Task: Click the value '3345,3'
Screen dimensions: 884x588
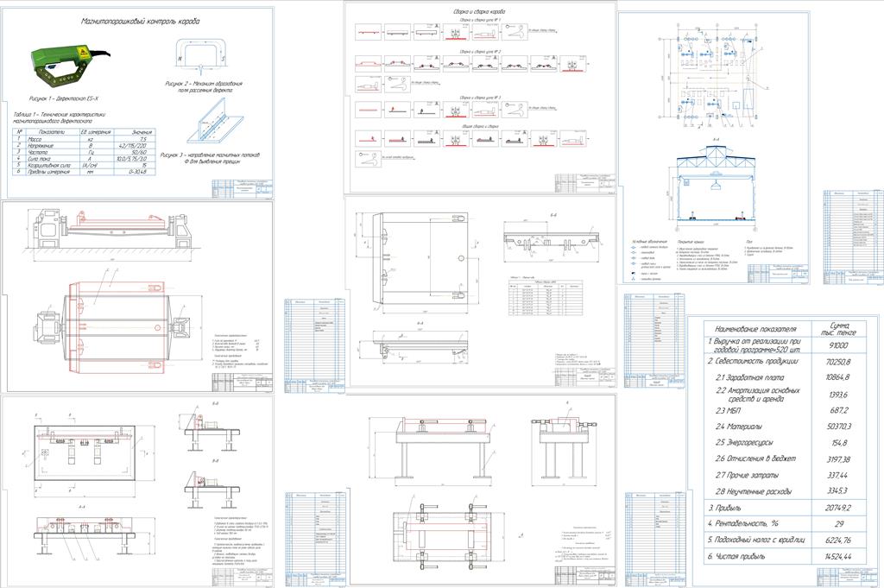Action: tap(839, 491)
